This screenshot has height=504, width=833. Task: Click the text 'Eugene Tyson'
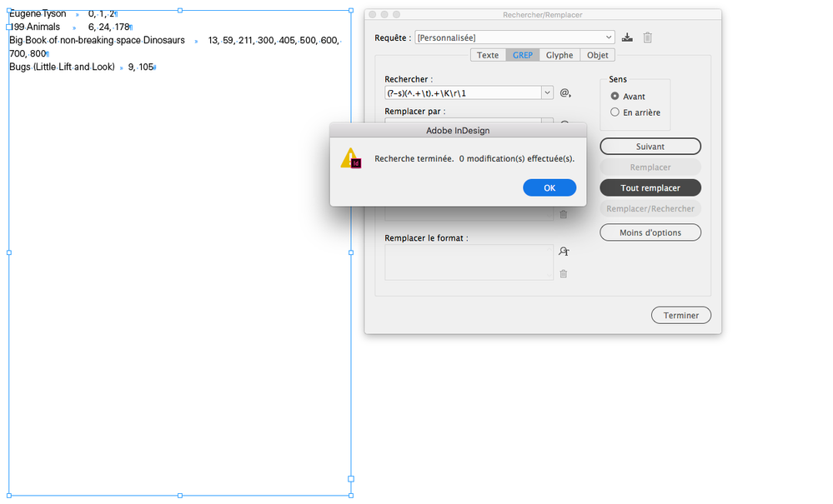pos(38,14)
